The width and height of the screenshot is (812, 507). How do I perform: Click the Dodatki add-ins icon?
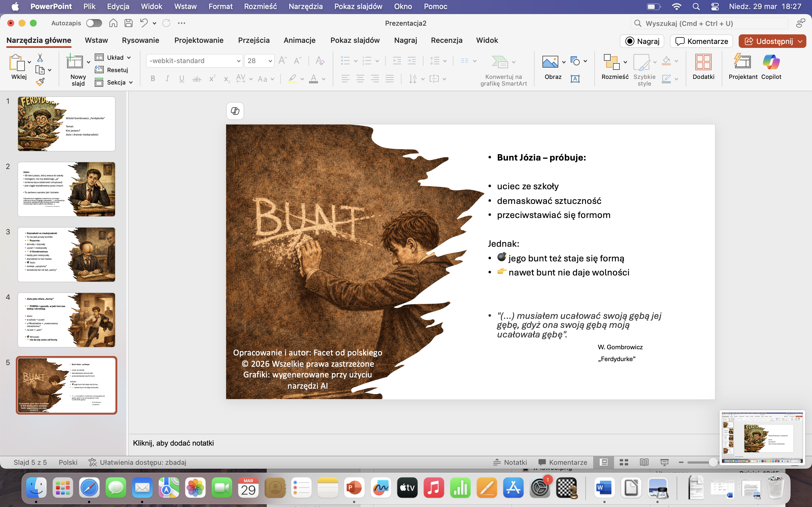tap(703, 67)
